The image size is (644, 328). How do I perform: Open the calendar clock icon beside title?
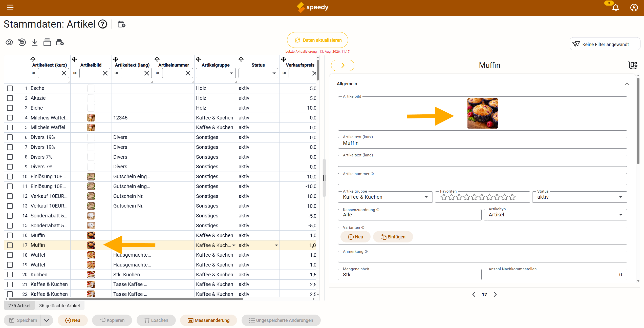click(x=122, y=24)
